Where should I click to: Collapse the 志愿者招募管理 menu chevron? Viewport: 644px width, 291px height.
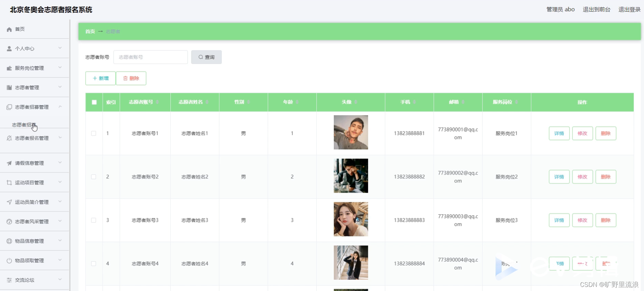(x=60, y=107)
